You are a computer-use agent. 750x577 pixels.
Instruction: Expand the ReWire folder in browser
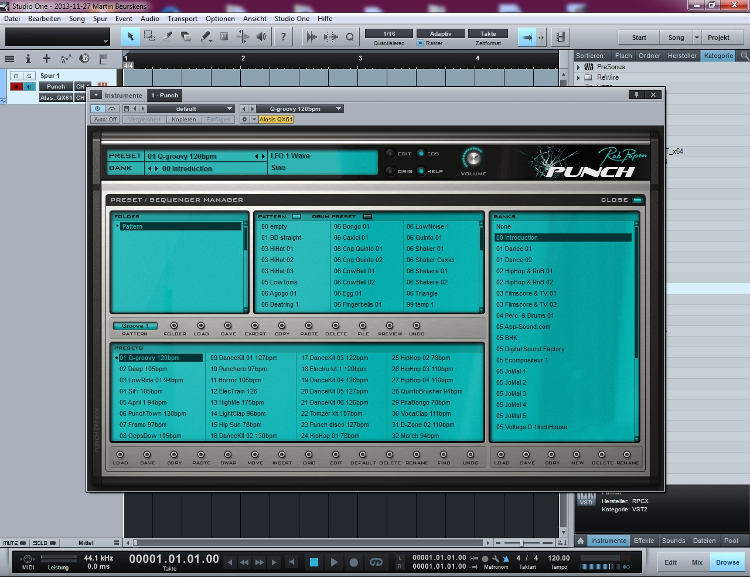point(579,78)
